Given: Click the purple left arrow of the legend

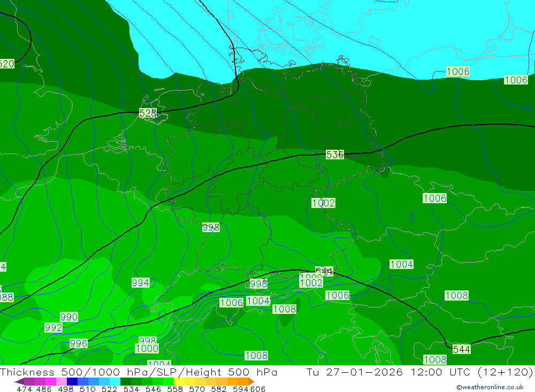Looking at the screenshot, I should tap(19, 381).
